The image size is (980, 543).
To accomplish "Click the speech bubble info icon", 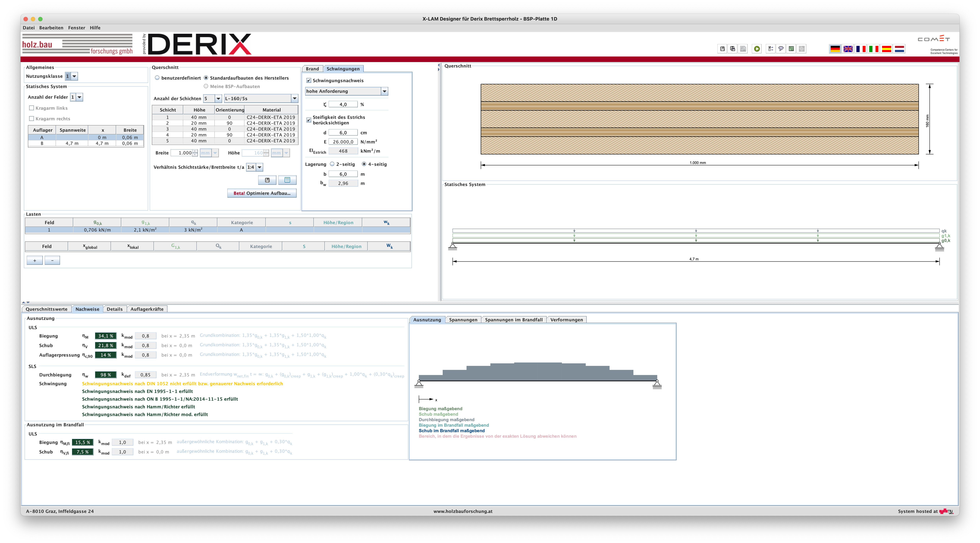I will coord(781,49).
